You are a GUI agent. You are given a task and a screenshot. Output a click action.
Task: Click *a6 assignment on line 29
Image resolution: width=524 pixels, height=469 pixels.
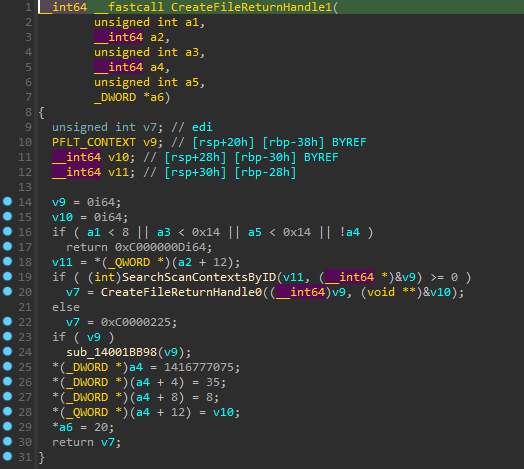coord(62,427)
